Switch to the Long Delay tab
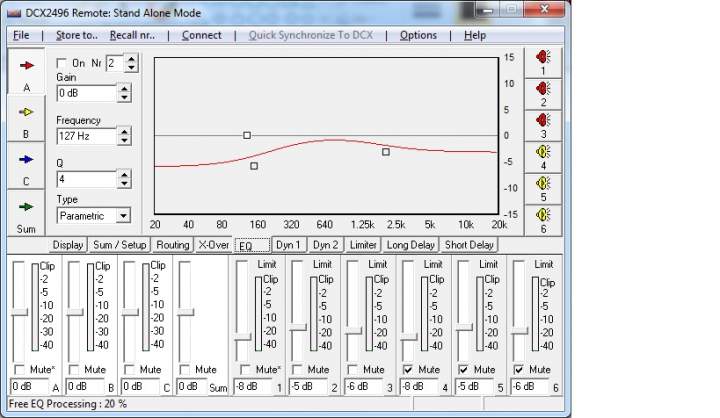The height and width of the screenshot is (418, 720). pyautogui.click(x=411, y=245)
